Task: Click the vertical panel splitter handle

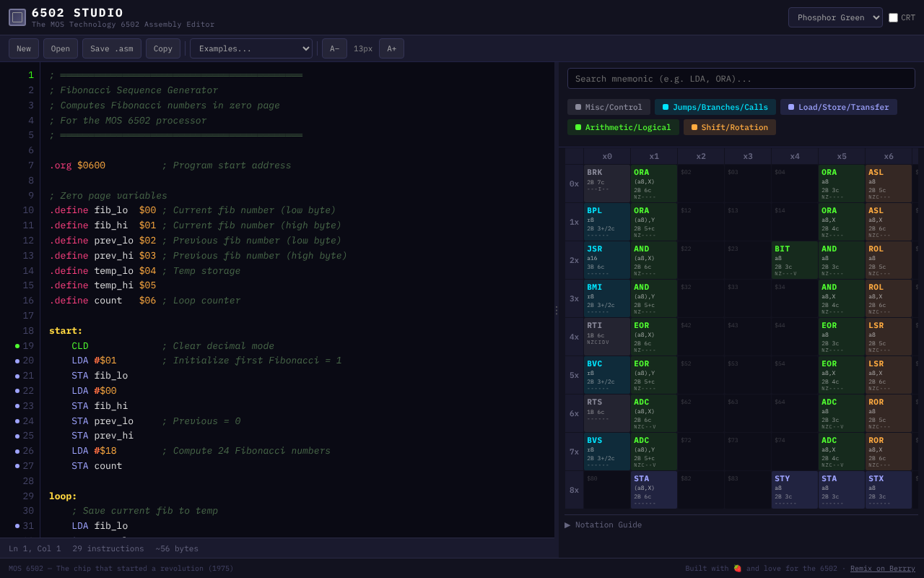Action: [557, 310]
